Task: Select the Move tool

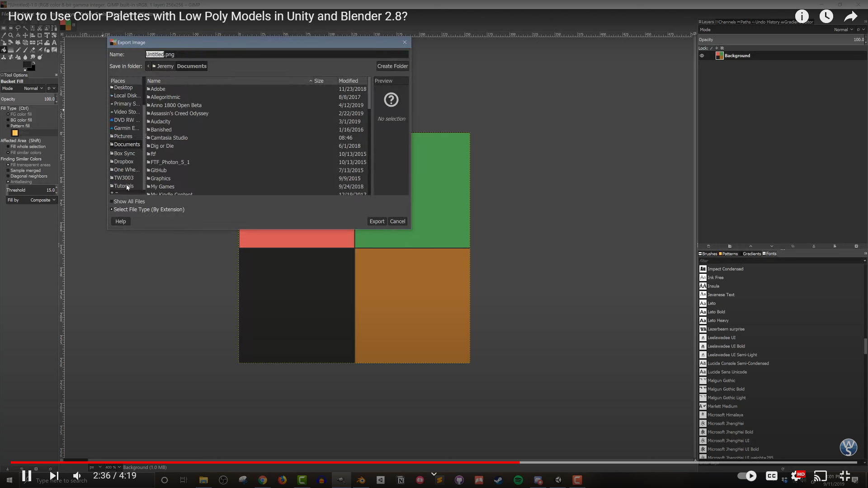Action: coord(25,35)
